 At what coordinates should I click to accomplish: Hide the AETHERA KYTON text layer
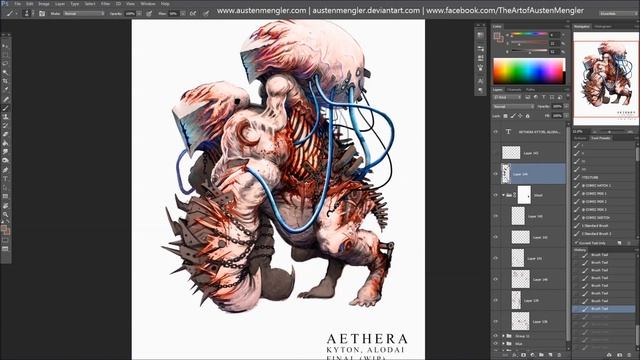tap(496, 132)
